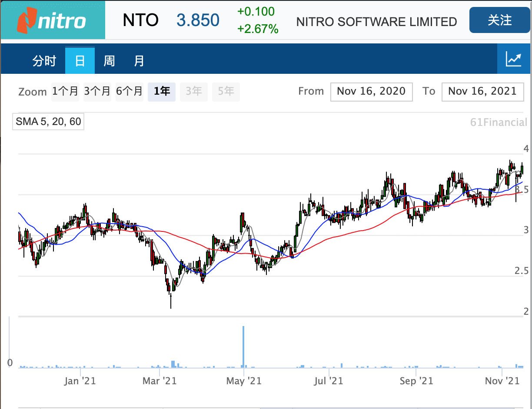
Task: Set zoom range to 6个月
Action: pyautogui.click(x=130, y=92)
